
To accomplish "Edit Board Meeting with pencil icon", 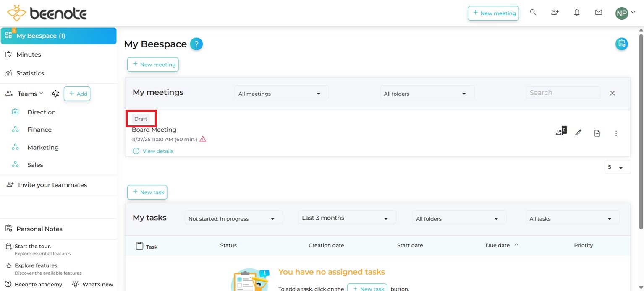I will coord(578,133).
